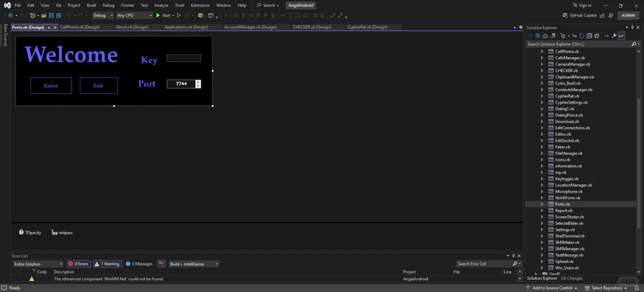Click the Start debugging button

point(163,16)
